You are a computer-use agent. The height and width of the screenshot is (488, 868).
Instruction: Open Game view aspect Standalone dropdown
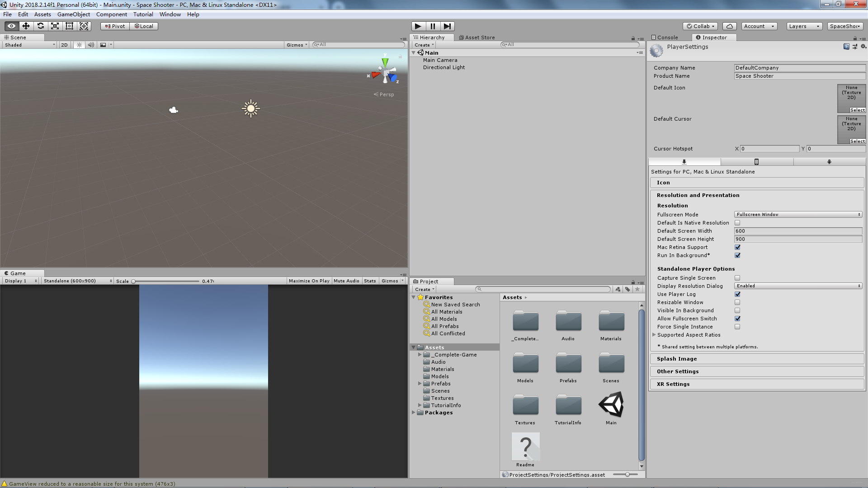[x=77, y=281]
